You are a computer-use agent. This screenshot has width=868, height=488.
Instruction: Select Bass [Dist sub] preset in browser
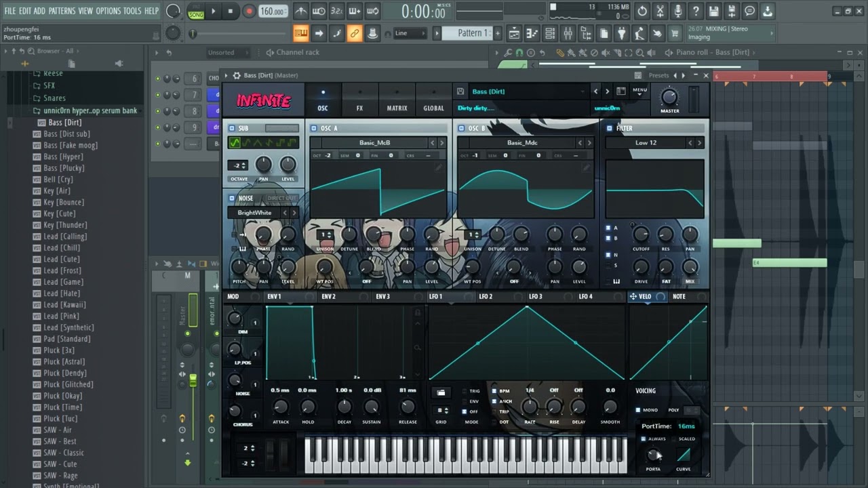tap(66, 134)
